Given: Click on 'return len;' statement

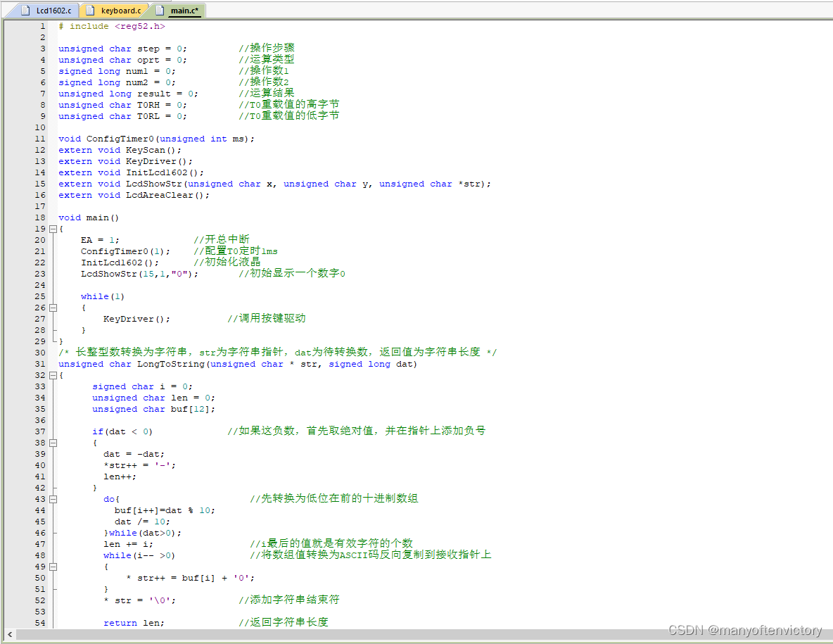Looking at the screenshot, I should pyautogui.click(x=134, y=623).
